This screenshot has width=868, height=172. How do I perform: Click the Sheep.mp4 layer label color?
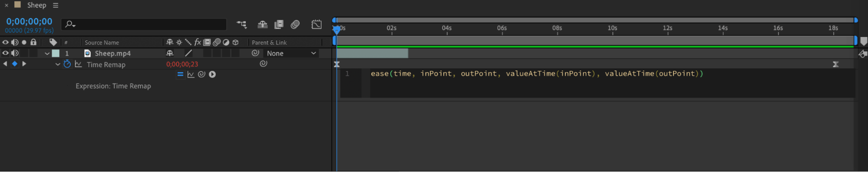pyautogui.click(x=56, y=53)
